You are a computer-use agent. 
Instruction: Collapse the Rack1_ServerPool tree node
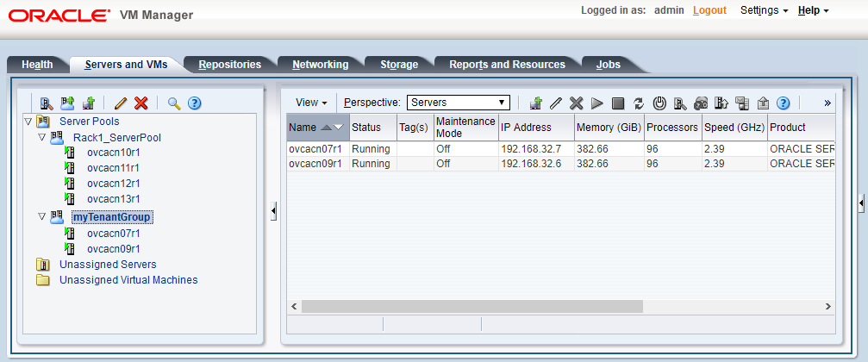point(41,137)
